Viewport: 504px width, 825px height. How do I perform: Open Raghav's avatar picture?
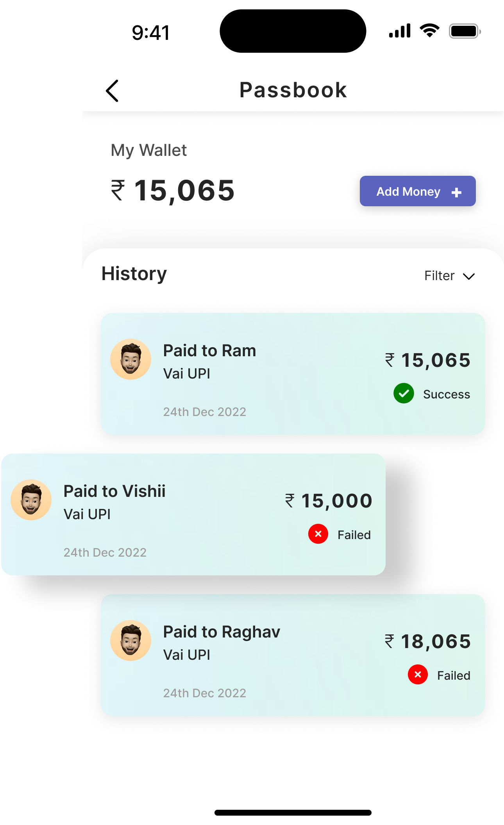[130, 640]
